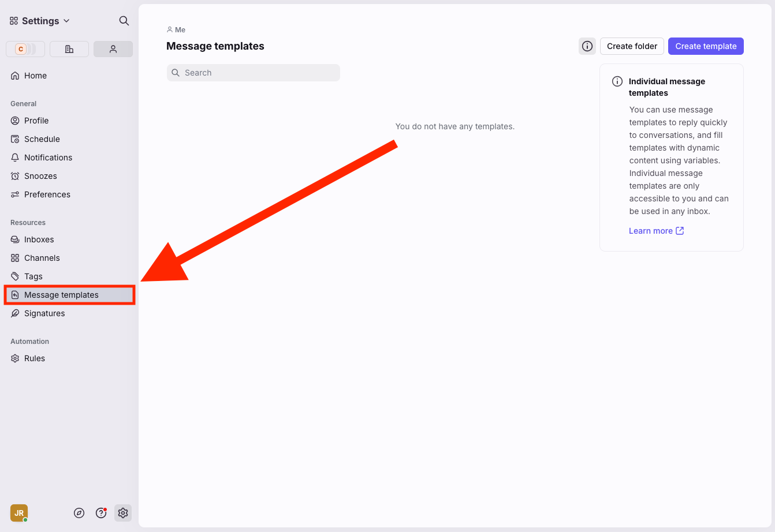Click the Create folder button
This screenshot has height=532, width=775.
[632, 46]
